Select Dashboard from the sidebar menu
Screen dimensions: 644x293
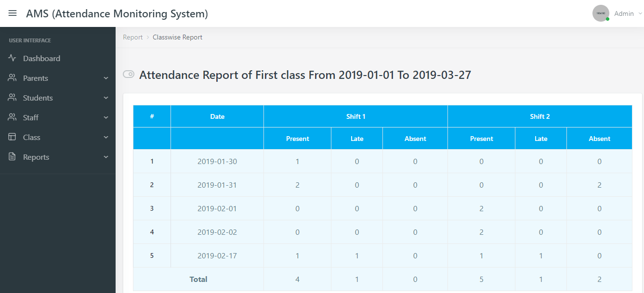pyautogui.click(x=41, y=58)
